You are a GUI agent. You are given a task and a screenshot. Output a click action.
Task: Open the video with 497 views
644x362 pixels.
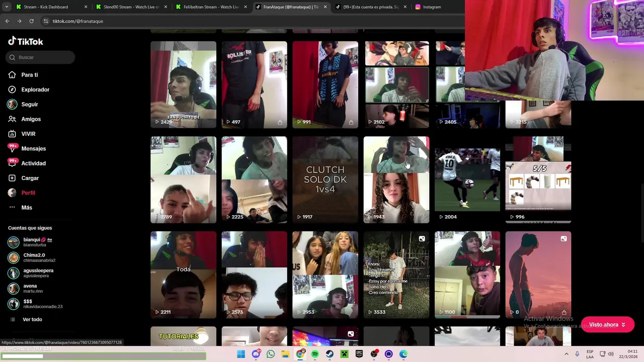[x=254, y=84]
